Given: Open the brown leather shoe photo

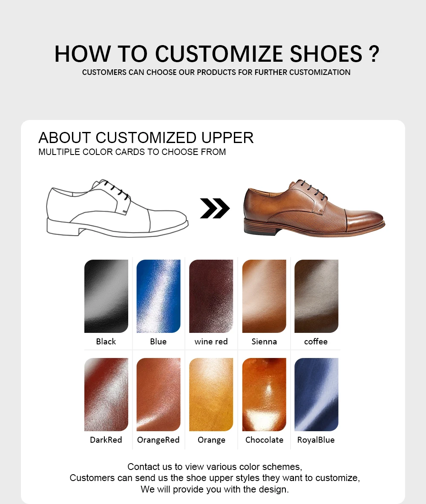Looking at the screenshot, I should [314, 208].
